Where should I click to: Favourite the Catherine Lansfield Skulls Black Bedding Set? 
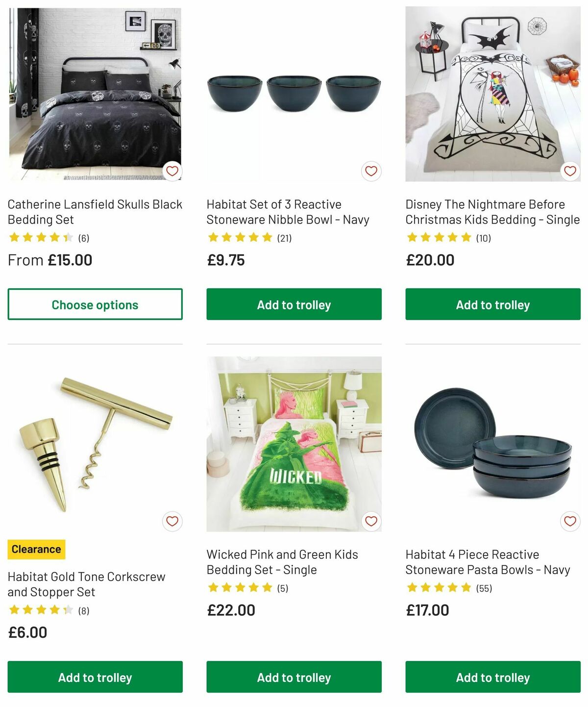(172, 171)
